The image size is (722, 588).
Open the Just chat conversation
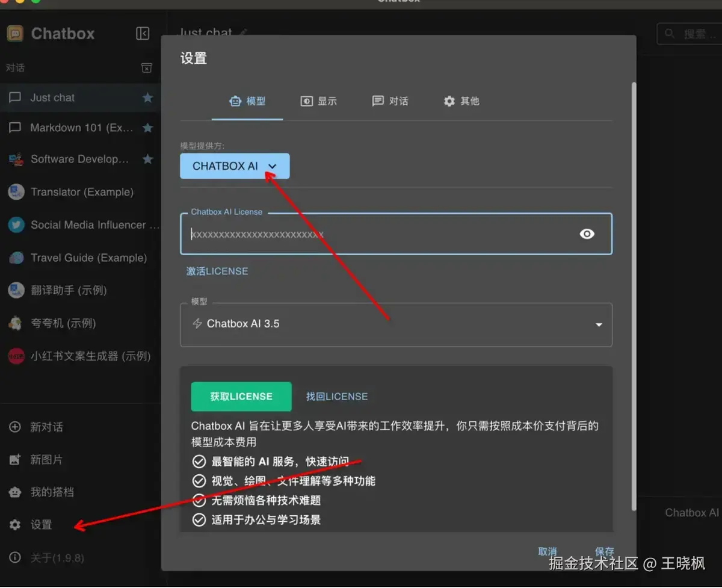coord(80,97)
